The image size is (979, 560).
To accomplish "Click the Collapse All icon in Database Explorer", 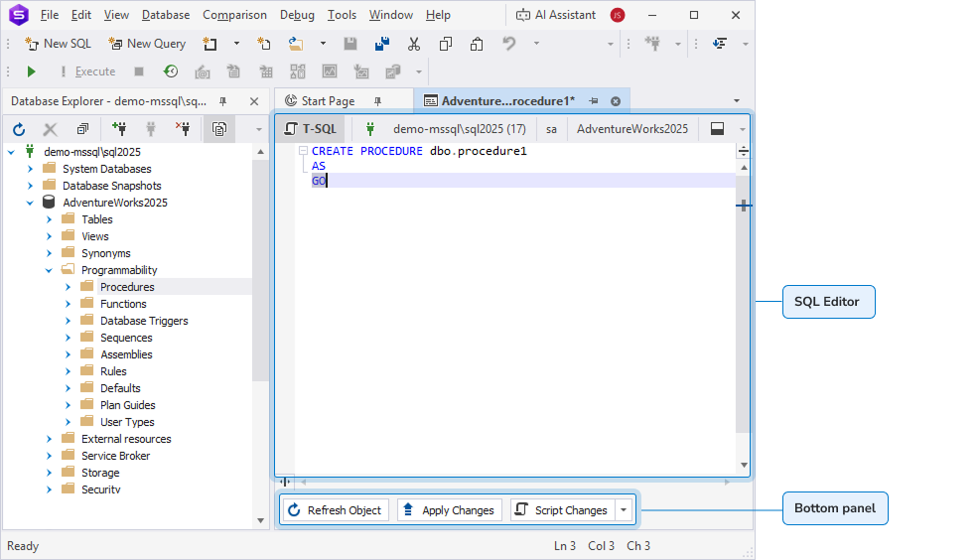I will [81, 129].
